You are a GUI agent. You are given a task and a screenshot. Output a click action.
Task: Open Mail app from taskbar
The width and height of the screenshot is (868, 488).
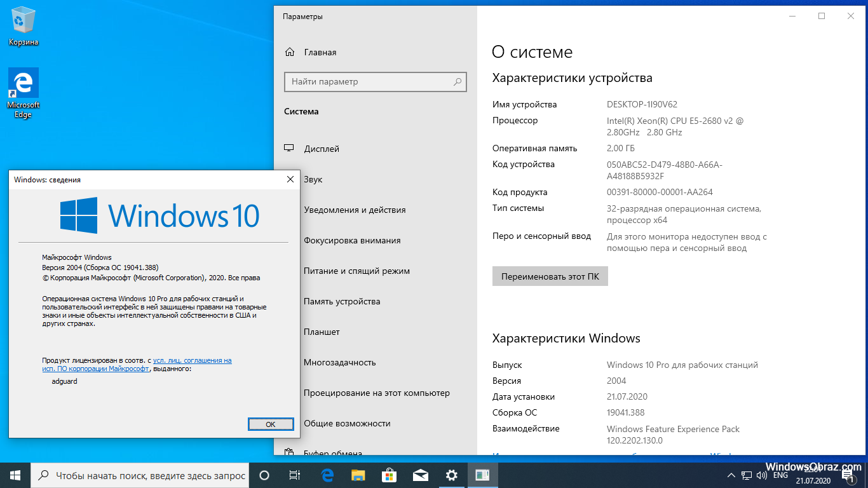pyautogui.click(x=420, y=475)
